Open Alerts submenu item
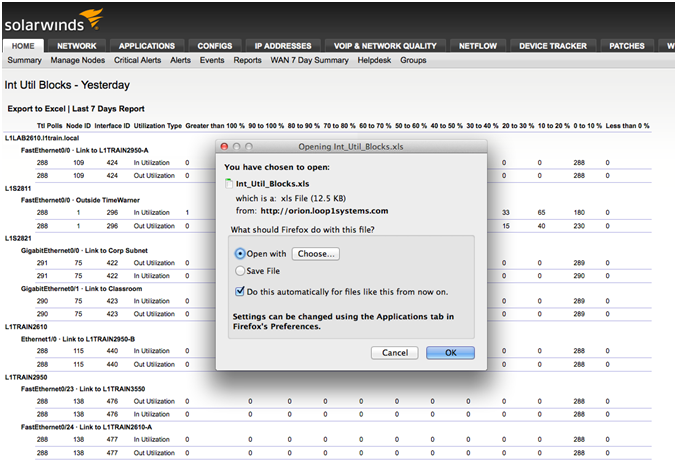The image size is (678, 476). coord(180,60)
